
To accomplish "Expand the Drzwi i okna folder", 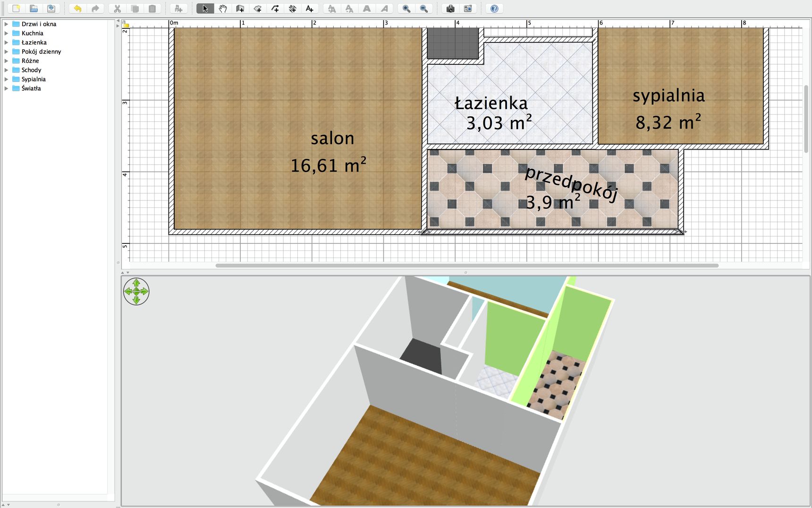I will coord(6,24).
